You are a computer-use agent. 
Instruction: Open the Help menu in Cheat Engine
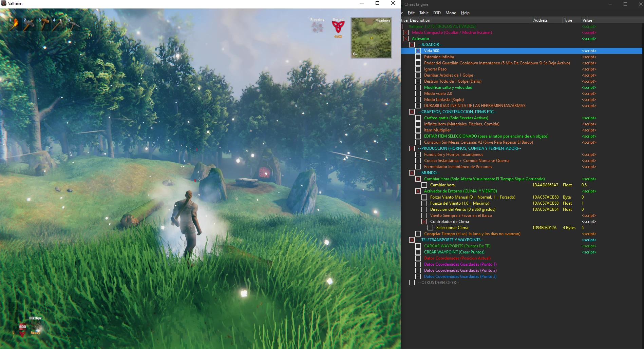[465, 13]
